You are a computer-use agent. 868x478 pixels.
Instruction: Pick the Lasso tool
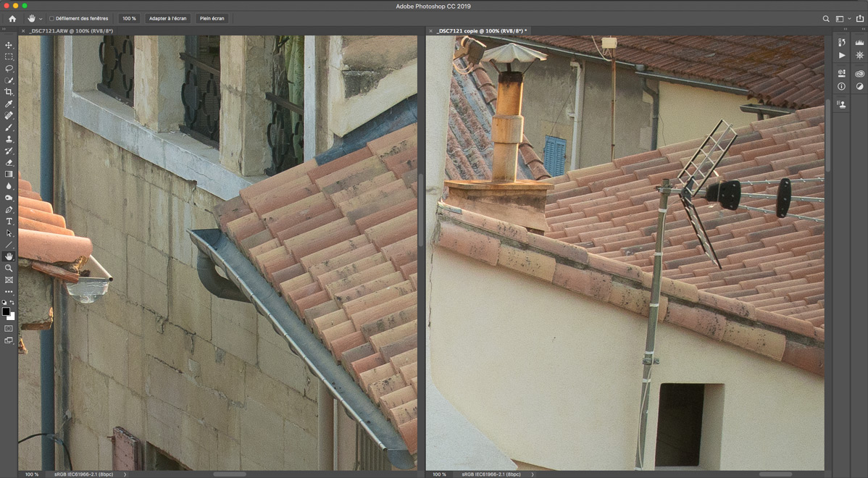(x=9, y=68)
